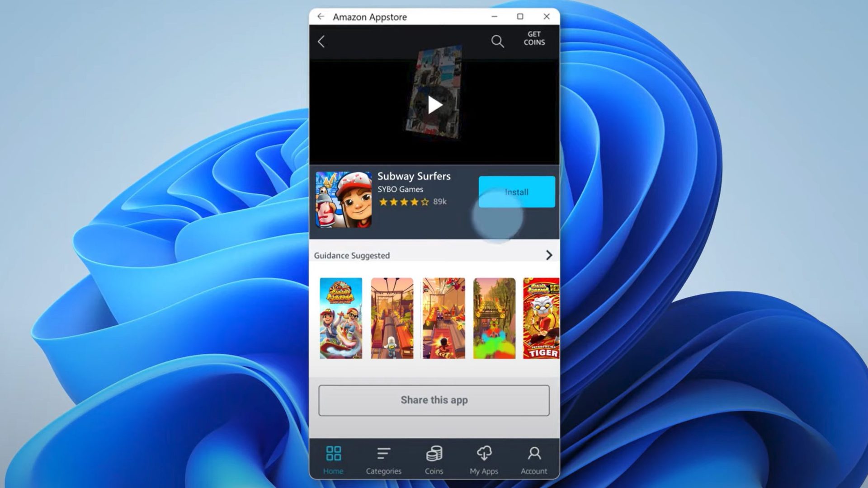Open the Categories section
This screenshot has height=488, width=868.
point(383,459)
